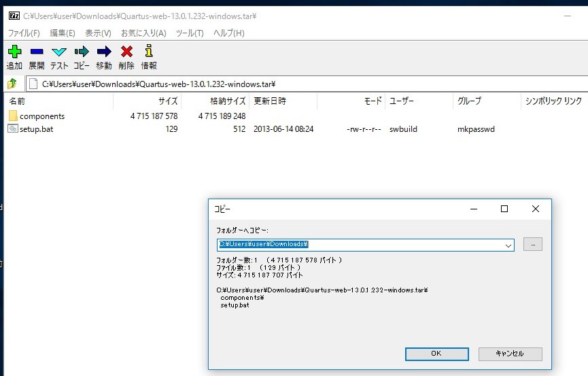
Task: Select setup.bat file name text
Action: 37,129
